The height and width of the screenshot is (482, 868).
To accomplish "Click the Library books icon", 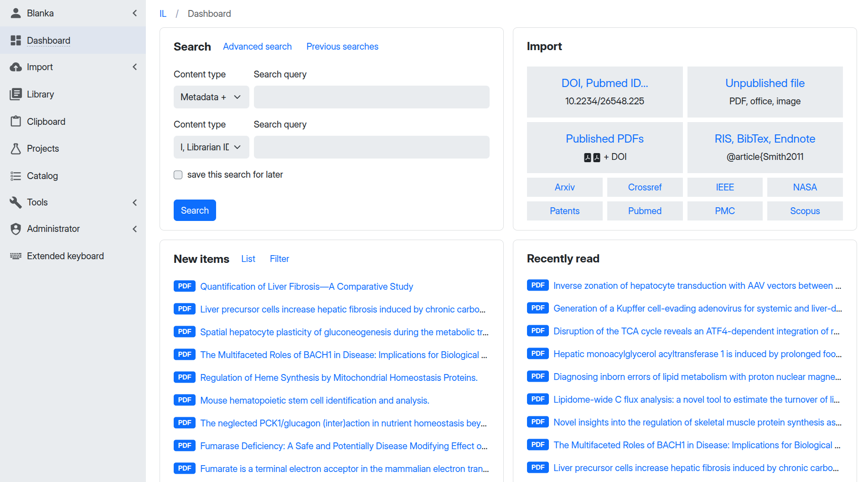I will click(x=16, y=94).
